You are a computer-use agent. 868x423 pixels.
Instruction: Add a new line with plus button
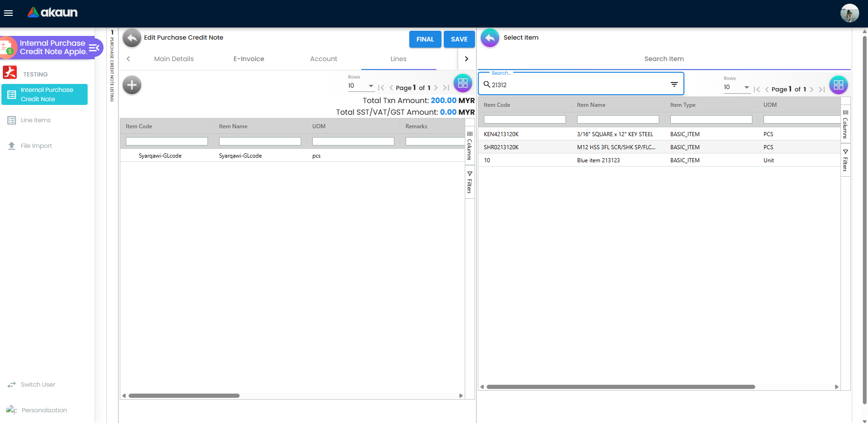point(132,85)
